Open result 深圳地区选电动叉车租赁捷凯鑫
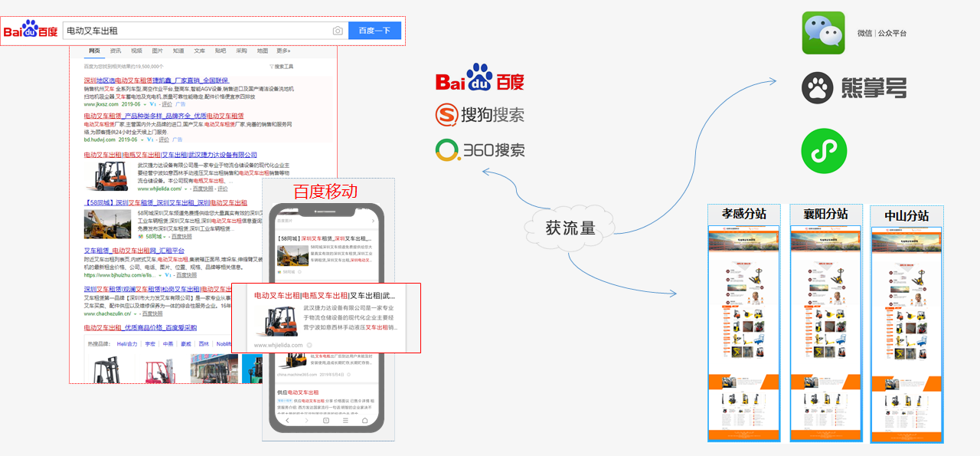Viewport: 980px width, 456px height. coord(156,80)
